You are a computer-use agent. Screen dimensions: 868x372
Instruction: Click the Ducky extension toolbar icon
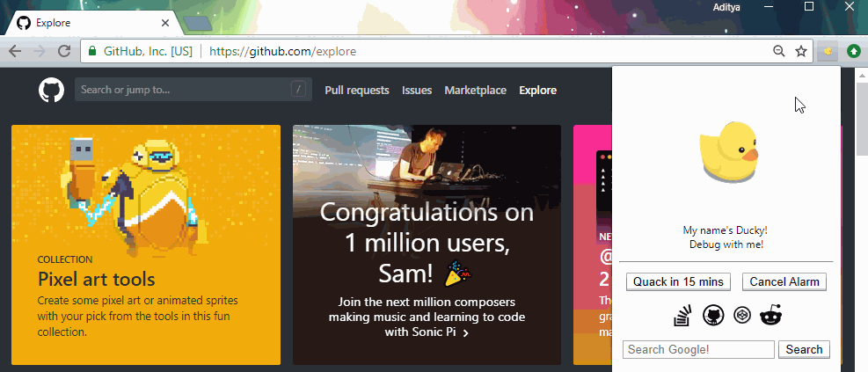[828, 52]
